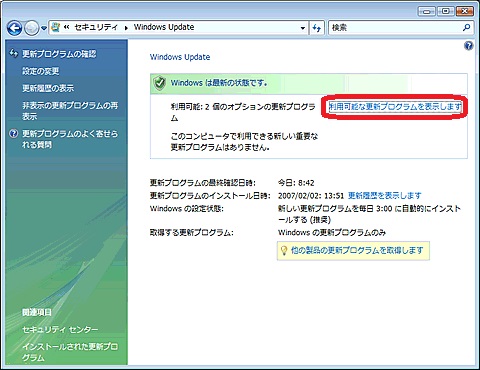Click the double chevron in address bar
The height and width of the screenshot is (370, 480).
[x=66, y=27]
